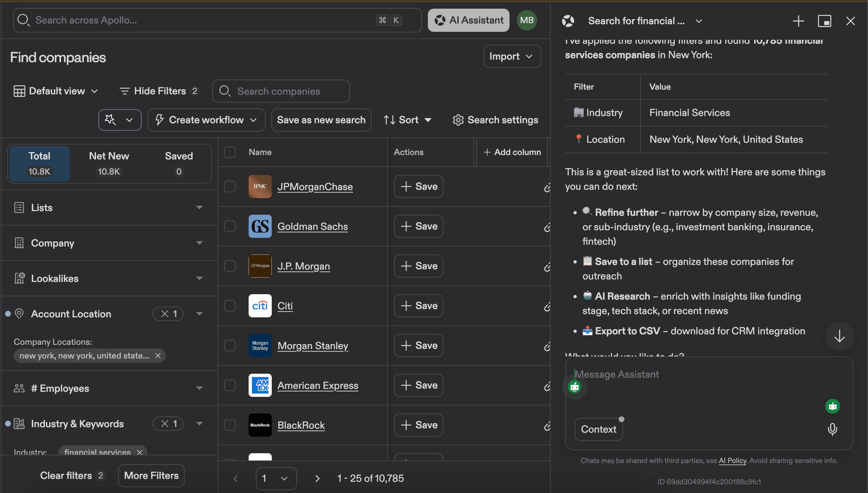868x493 pixels.
Task: Switch to the Saved tab
Action: [179, 163]
